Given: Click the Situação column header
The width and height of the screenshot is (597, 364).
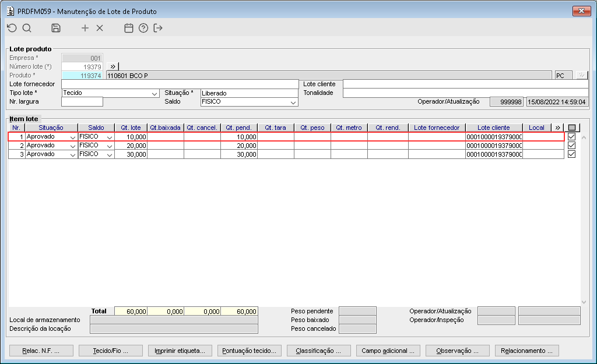Looking at the screenshot, I should pyautogui.click(x=51, y=128).
